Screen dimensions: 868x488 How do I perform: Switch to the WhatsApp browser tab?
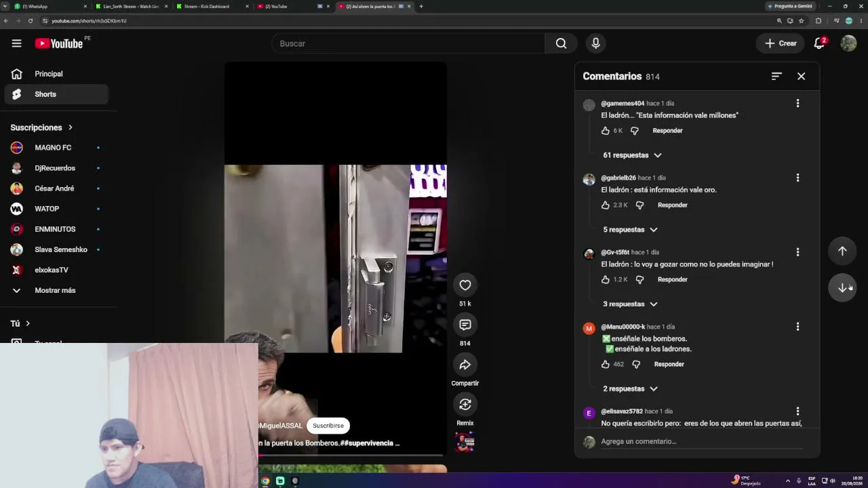(x=51, y=6)
